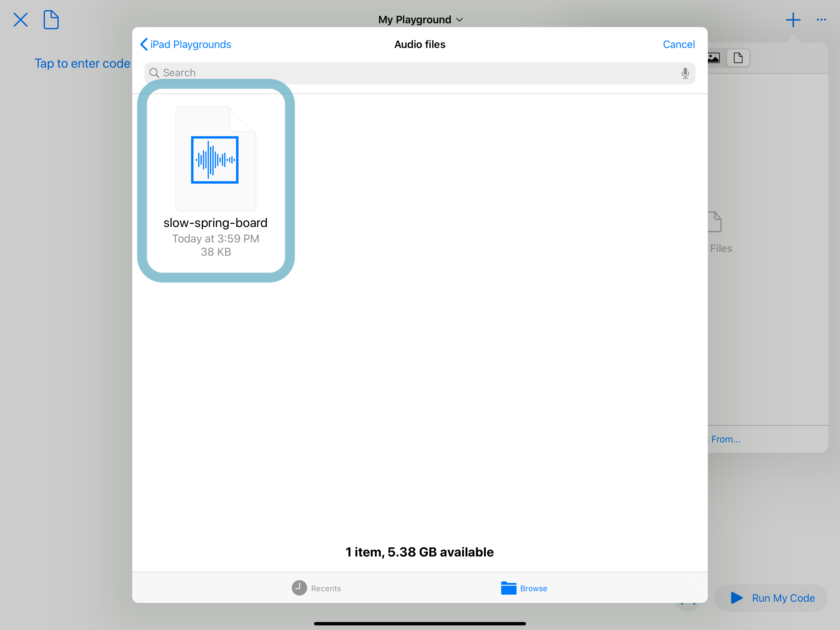Tap the plus add icon
This screenshot has height=630, width=840.
click(x=793, y=20)
